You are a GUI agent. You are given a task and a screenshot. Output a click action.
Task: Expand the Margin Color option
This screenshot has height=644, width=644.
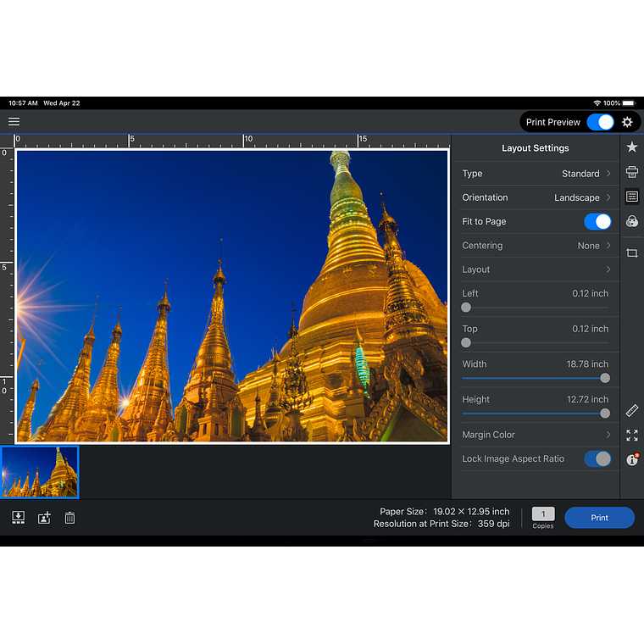click(x=536, y=435)
